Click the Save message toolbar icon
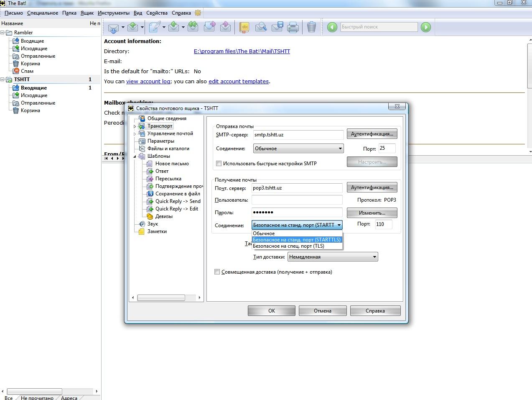Image resolution: width=532 pixels, height=400 pixels. (x=277, y=27)
